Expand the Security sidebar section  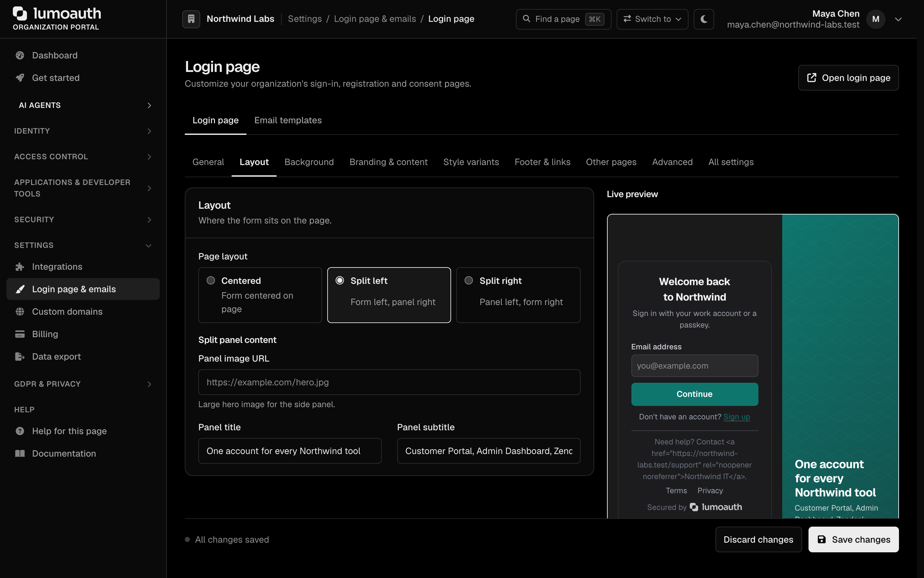coord(83,220)
